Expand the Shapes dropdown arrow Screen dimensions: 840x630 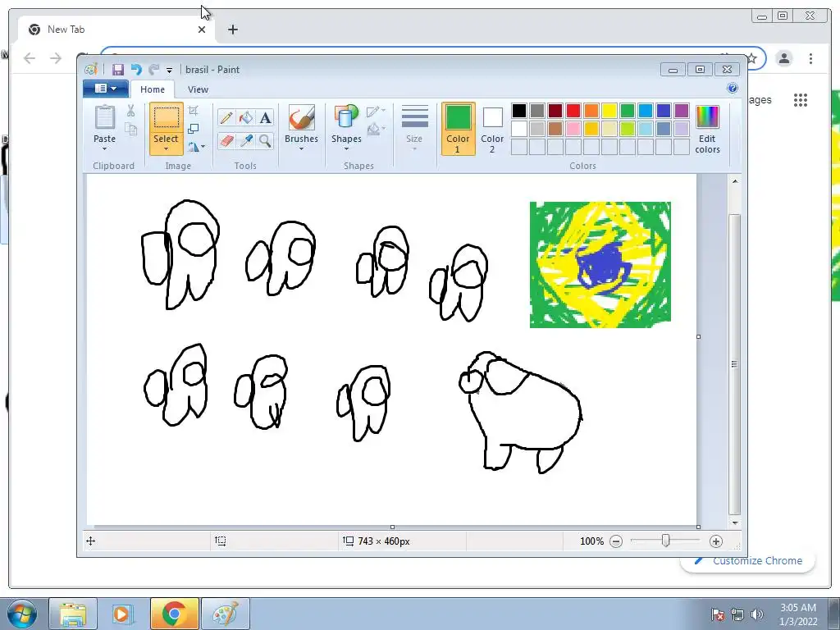tap(346, 149)
